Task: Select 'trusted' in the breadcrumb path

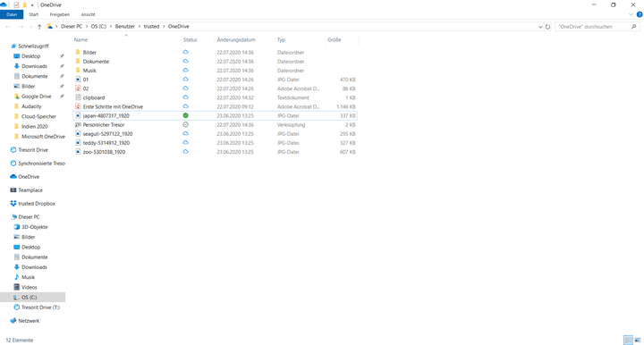Action: 151,26
